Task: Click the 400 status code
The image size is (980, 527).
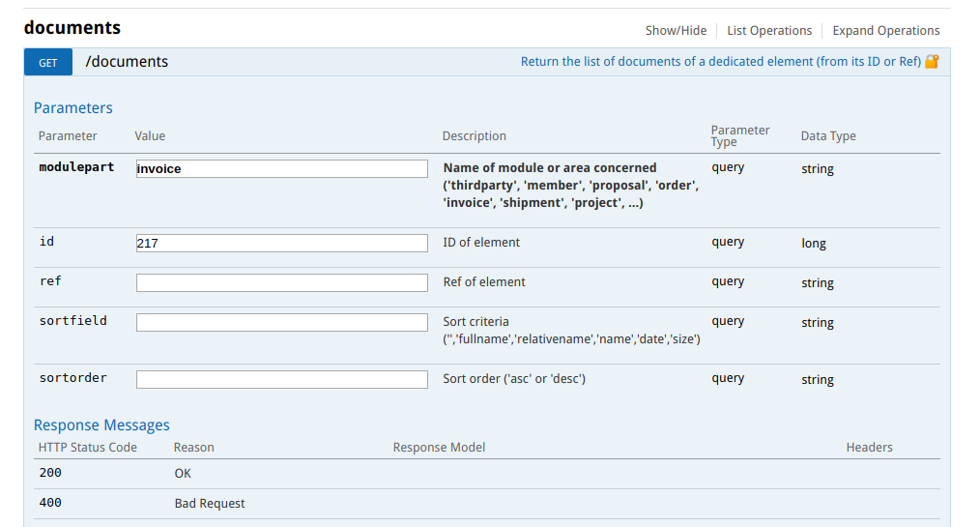Action: [50, 503]
